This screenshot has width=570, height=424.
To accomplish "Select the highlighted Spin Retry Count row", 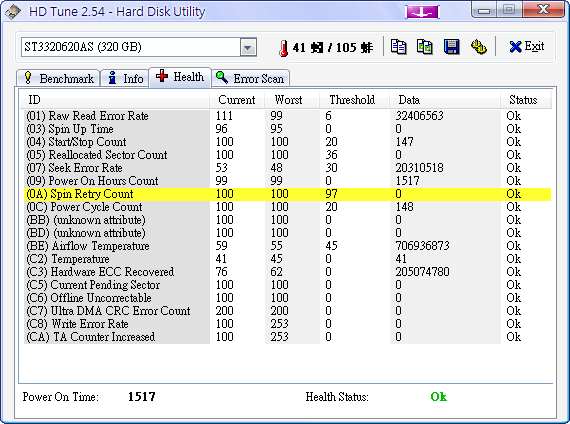I will pos(288,194).
